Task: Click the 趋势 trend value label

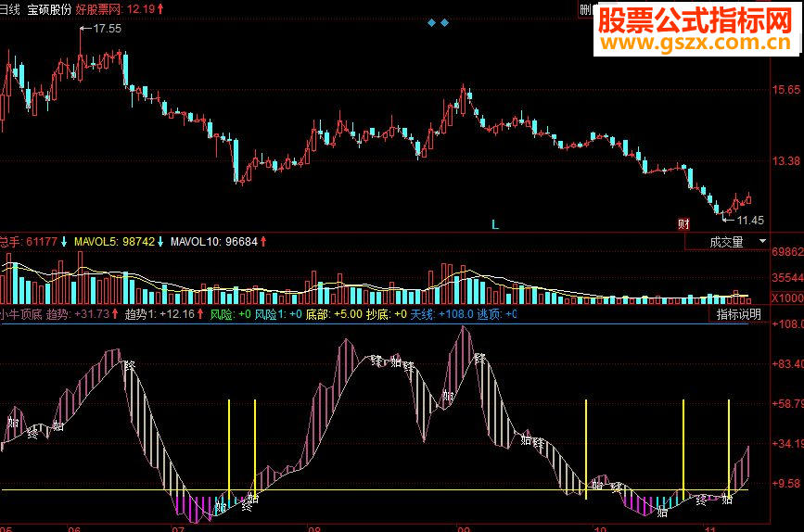Action: [77, 314]
